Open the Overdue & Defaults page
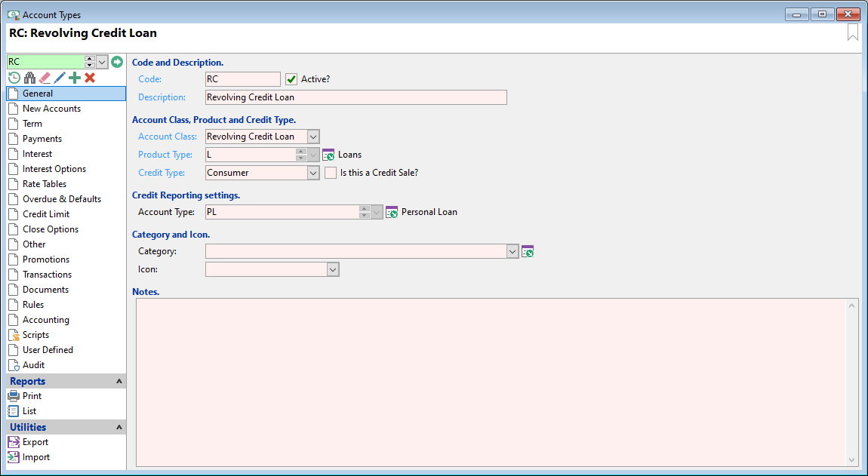 click(x=66, y=199)
